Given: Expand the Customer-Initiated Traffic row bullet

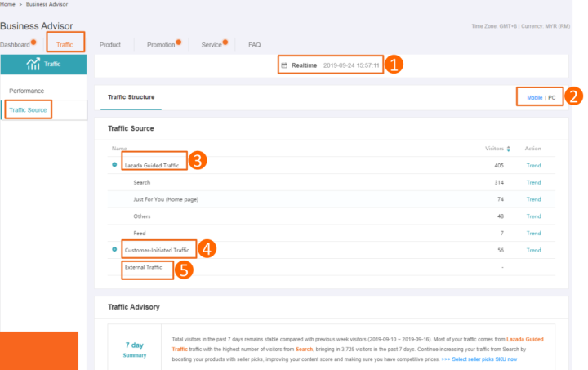Looking at the screenshot, I should (x=114, y=250).
